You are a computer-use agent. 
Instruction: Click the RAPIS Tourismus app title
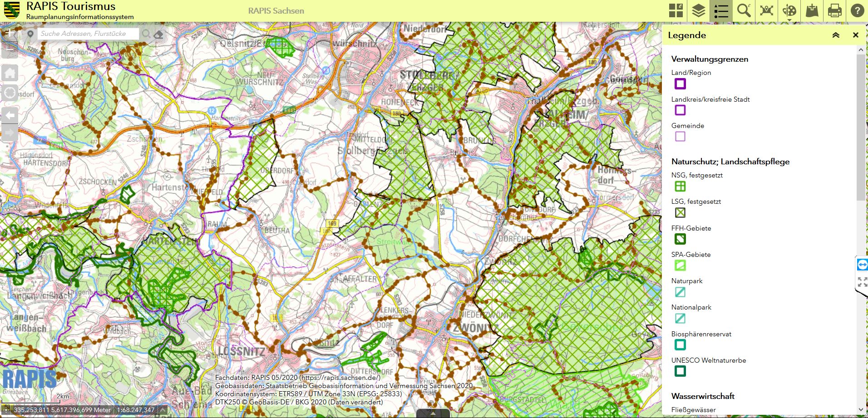[71, 6]
